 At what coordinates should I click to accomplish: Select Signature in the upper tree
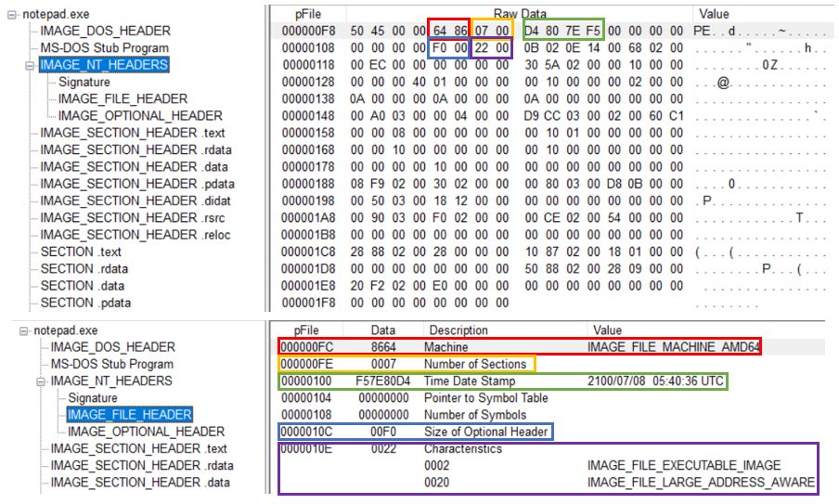point(84,82)
